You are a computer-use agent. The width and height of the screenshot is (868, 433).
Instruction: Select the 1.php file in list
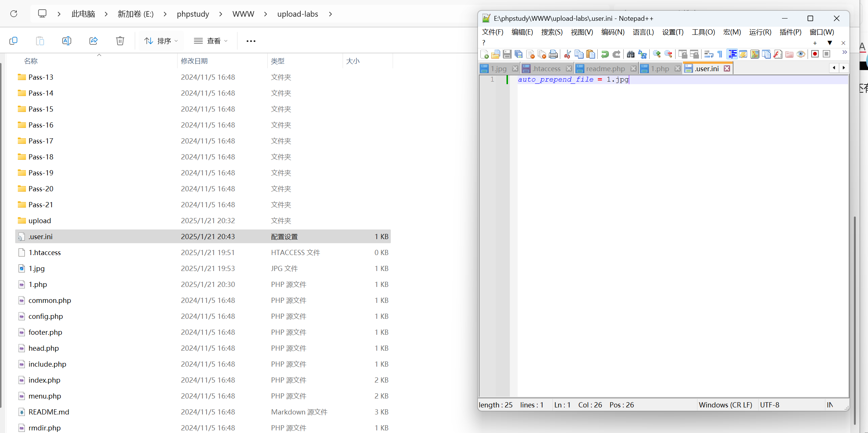[x=38, y=284]
